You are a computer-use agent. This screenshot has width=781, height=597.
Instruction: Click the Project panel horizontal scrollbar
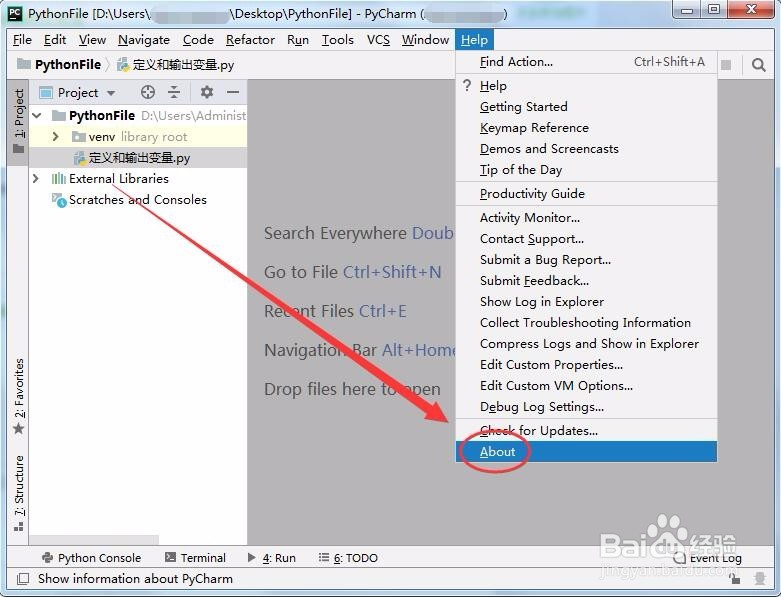click(94, 540)
